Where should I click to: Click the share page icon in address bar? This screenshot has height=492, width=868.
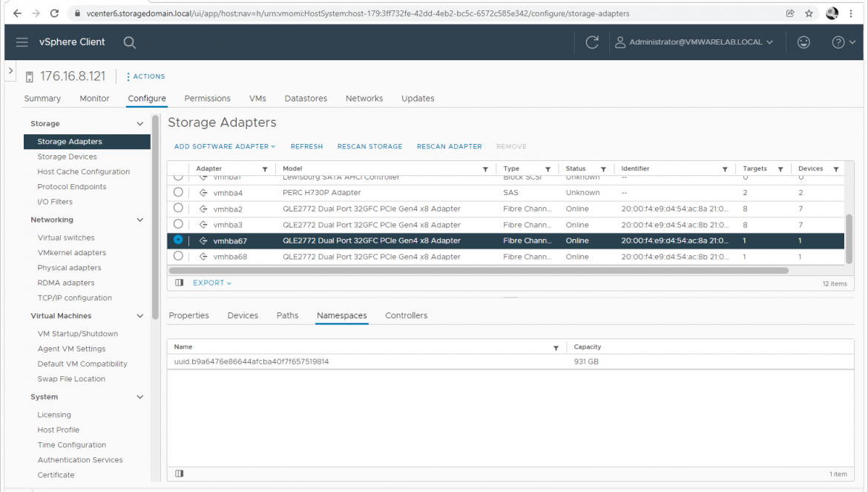pos(790,13)
